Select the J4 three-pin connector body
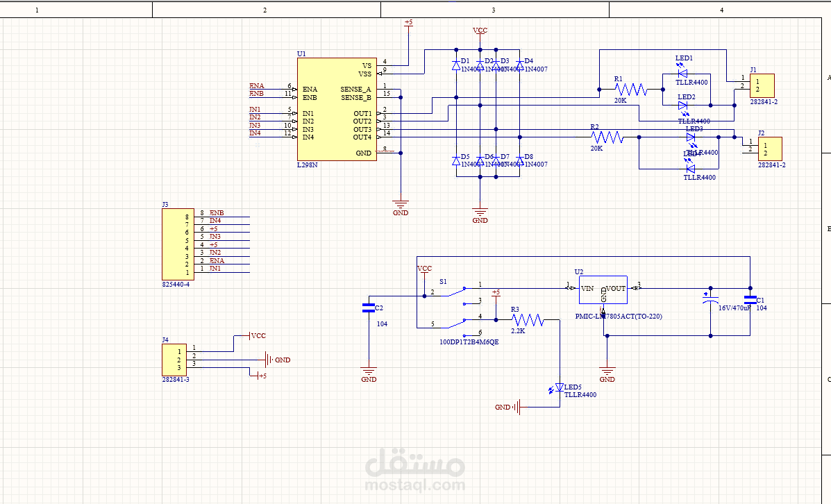Image resolution: width=831 pixels, height=504 pixels. 174,360
